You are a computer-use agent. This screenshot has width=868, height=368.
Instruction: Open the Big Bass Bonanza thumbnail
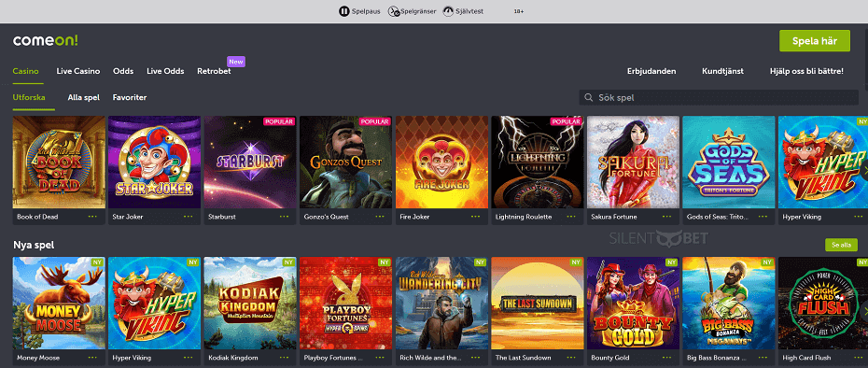729,303
